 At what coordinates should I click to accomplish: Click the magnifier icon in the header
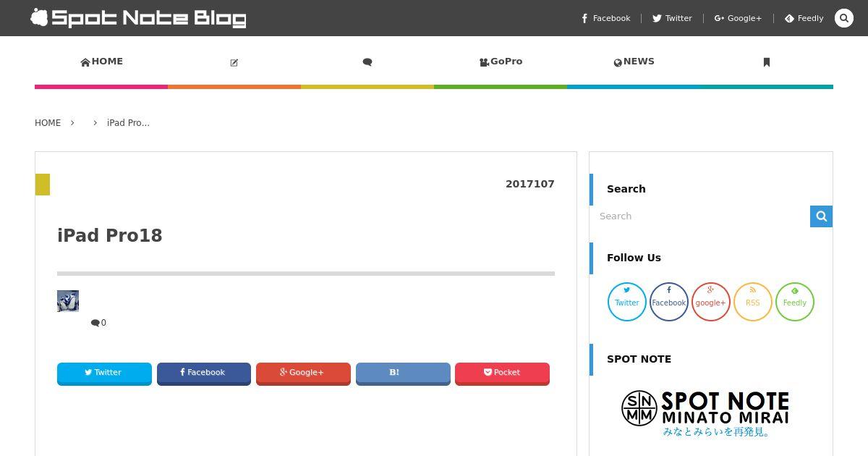point(844,18)
